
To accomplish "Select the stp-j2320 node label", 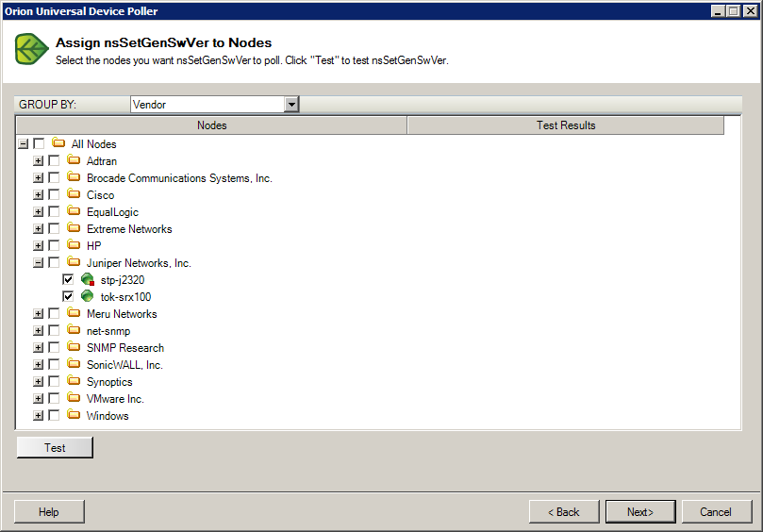I will (x=123, y=280).
